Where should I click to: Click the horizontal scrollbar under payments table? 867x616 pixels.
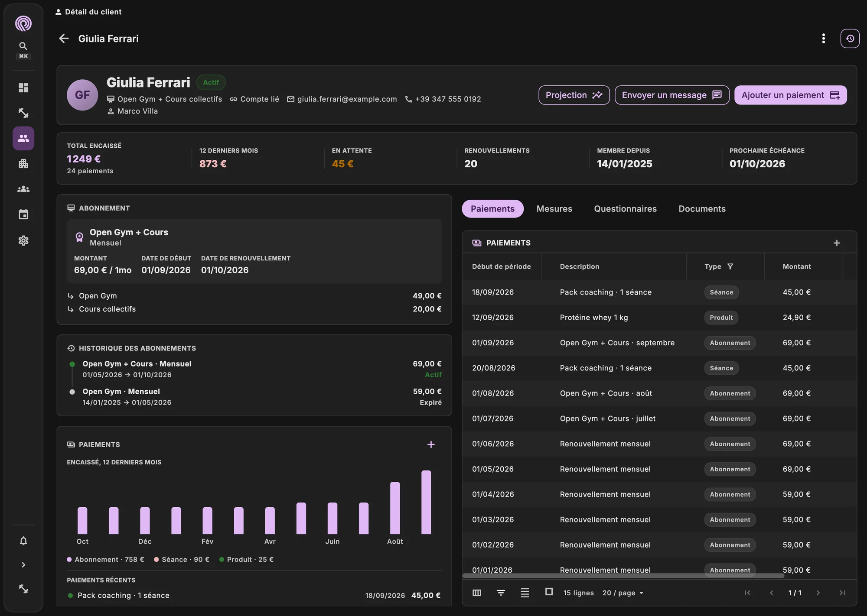coord(623,576)
